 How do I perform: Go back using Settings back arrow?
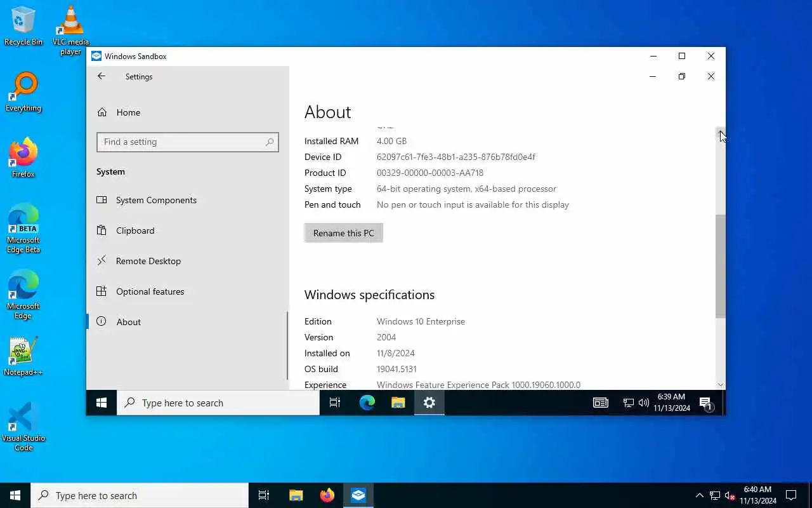(101, 76)
